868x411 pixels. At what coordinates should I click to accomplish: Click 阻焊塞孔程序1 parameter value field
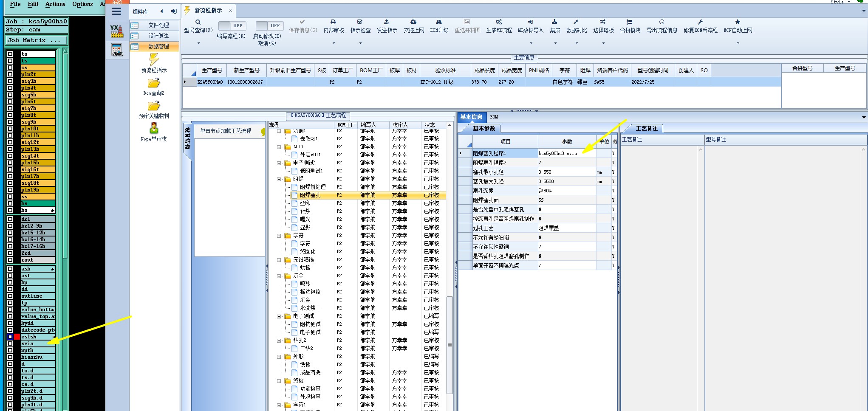pyautogui.click(x=567, y=153)
